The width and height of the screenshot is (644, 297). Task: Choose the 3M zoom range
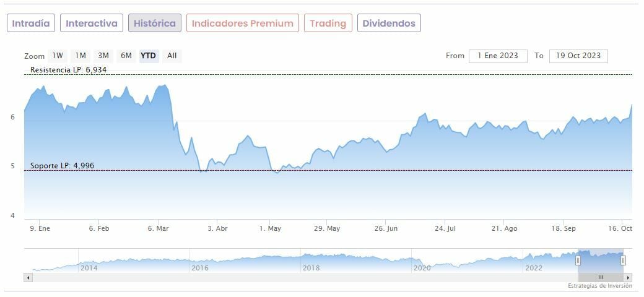[103, 56]
